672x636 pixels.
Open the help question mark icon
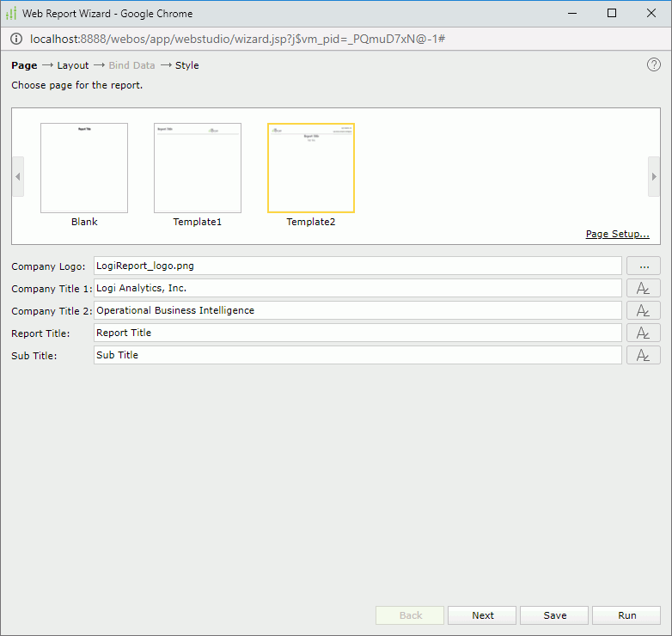pyautogui.click(x=654, y=64)
